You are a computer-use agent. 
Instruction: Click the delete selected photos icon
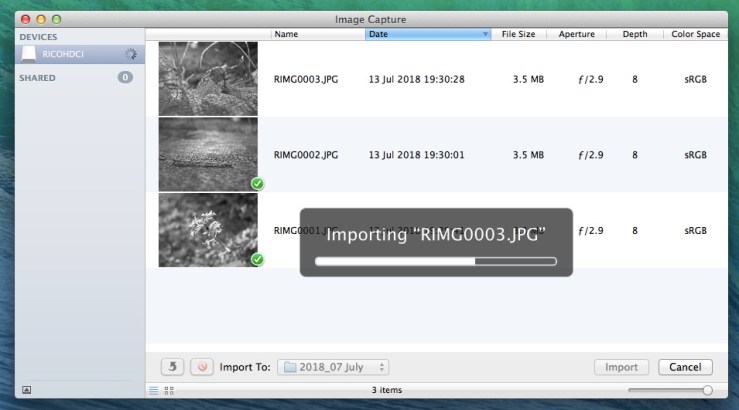click(201, 367)
